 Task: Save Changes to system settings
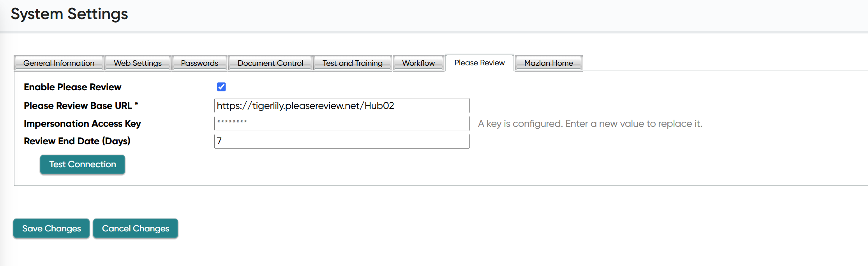tap(51, 228)
